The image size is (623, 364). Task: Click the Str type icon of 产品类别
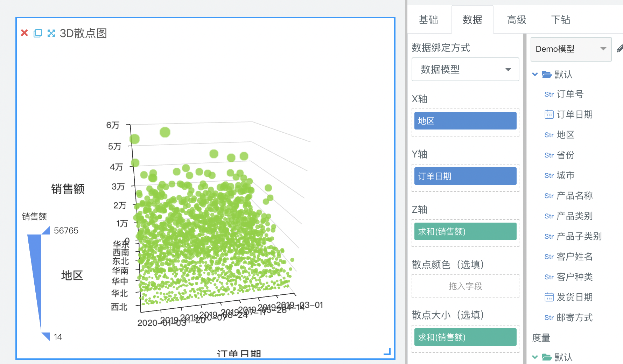tap(549, 216)
